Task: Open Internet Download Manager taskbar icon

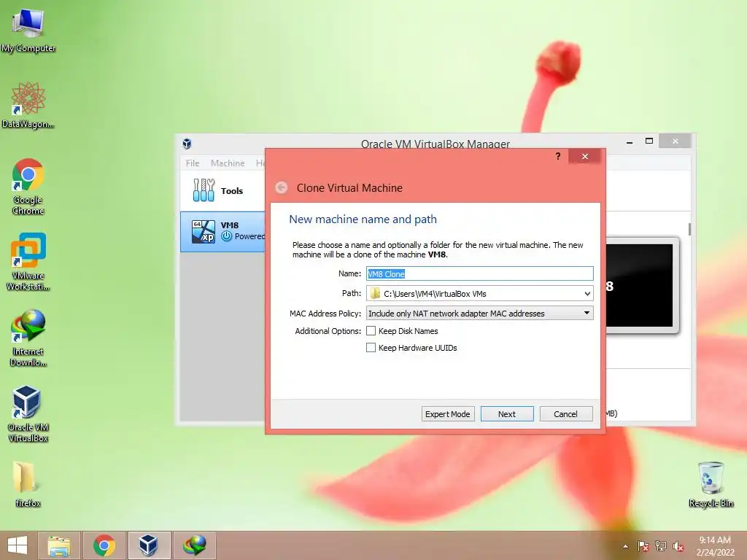Action: point(194,545)
